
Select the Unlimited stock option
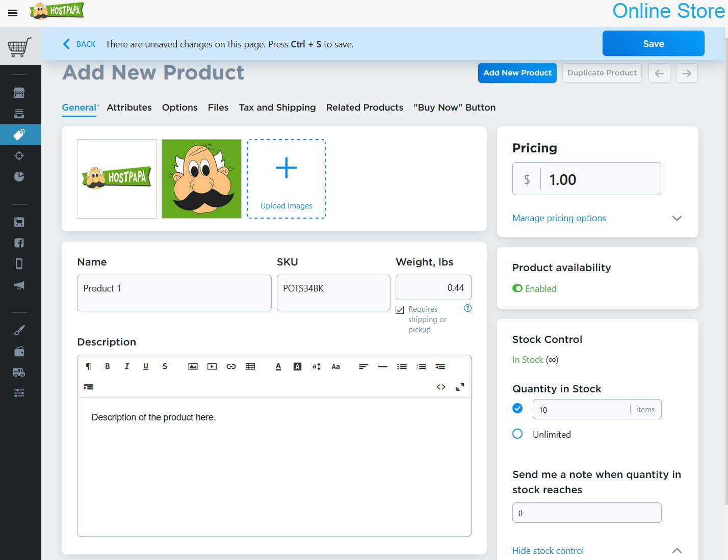[517, 434]
